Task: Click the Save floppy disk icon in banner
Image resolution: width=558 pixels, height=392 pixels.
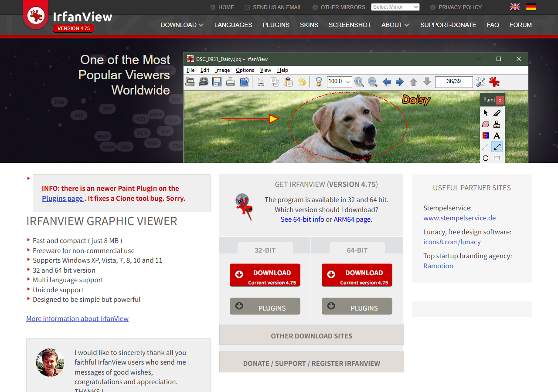Action: tap(217, 81)
